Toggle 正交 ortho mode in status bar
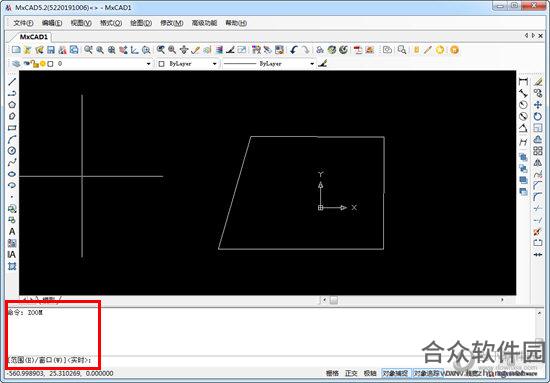The image size is (550, 383). [x=351, y=373]
